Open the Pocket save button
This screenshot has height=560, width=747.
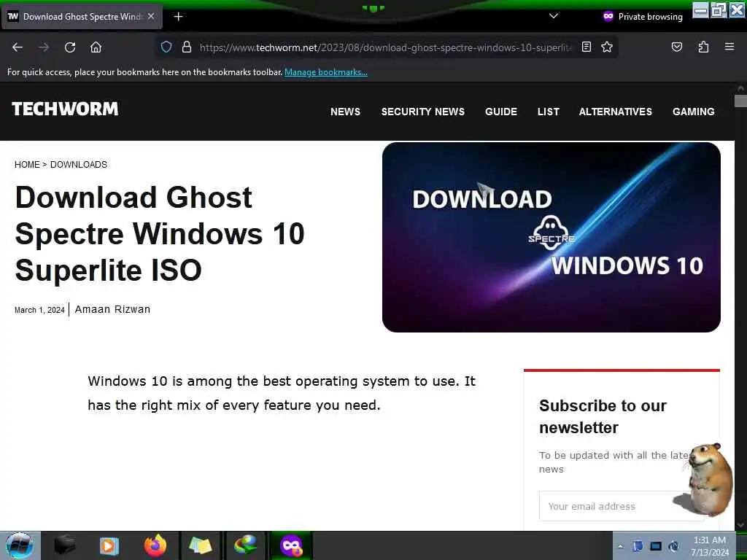(x=676, y=47)
